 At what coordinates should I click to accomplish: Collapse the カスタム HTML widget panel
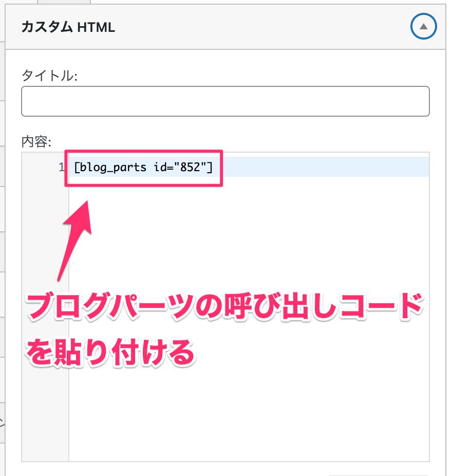point(423,26)
